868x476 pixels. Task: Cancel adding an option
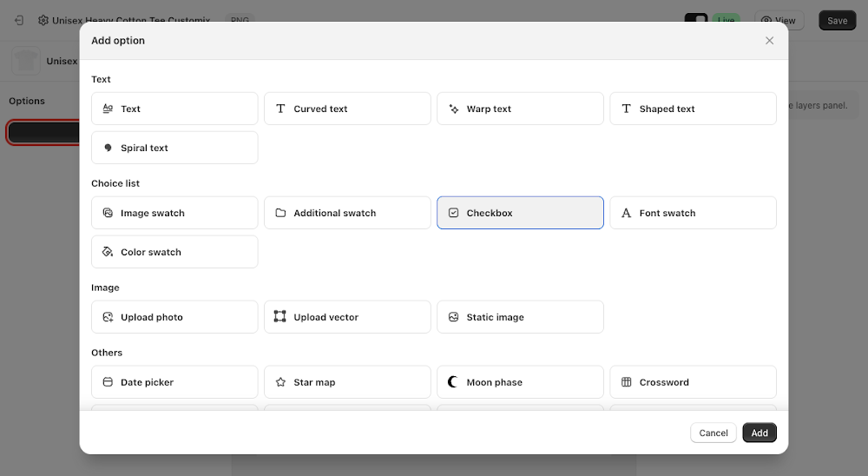(713, 433)
